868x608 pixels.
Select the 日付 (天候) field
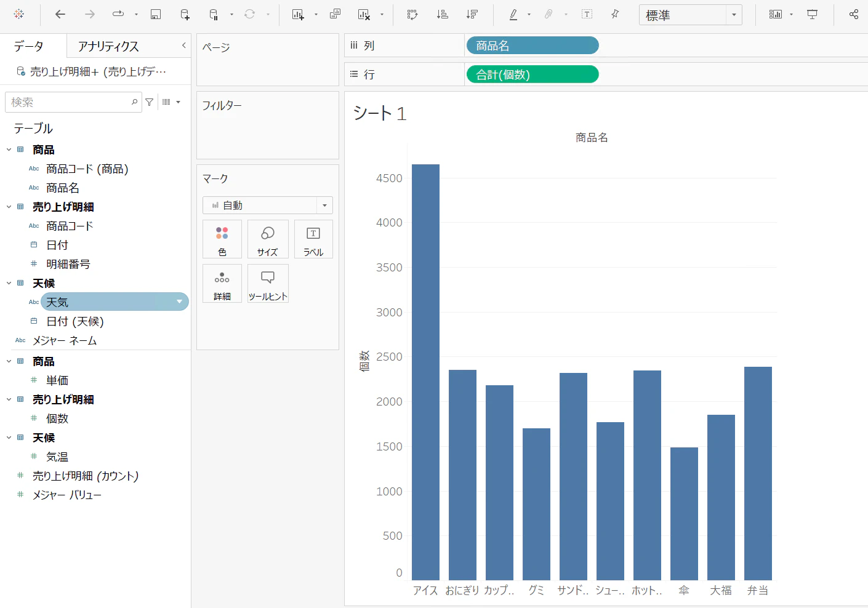pyautogui.click(x=74, y=321)
